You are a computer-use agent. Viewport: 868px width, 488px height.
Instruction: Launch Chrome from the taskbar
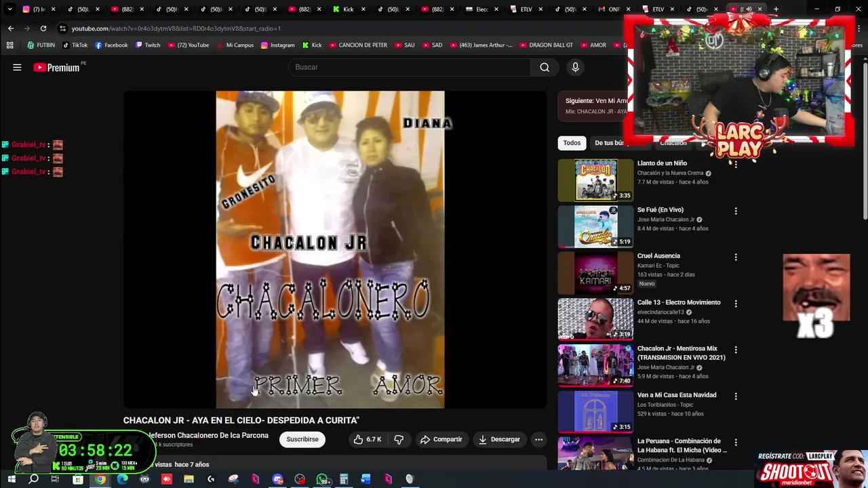tap(100, 479)
